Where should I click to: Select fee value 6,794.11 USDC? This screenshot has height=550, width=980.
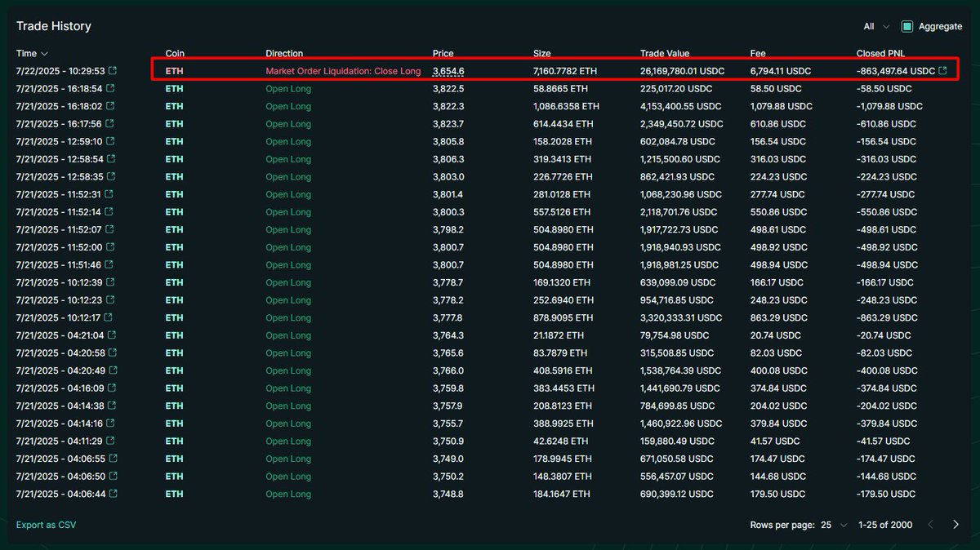(780, 71)
